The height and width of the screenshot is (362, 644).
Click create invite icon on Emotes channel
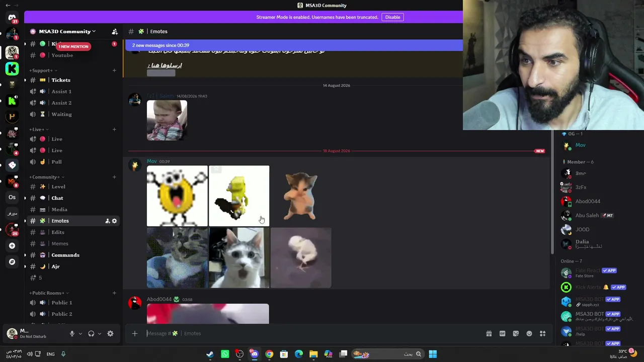pos(107,221)
